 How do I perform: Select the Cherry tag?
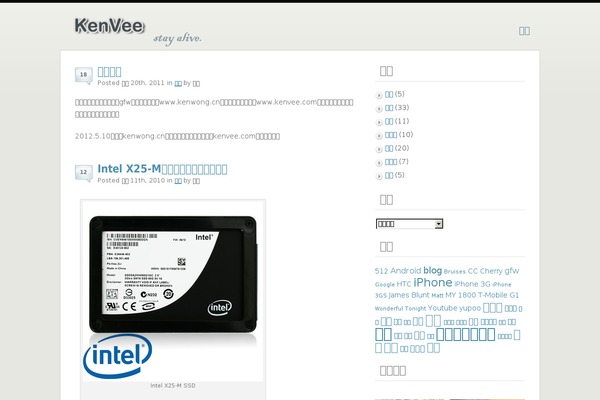click(x=491, y=271)
